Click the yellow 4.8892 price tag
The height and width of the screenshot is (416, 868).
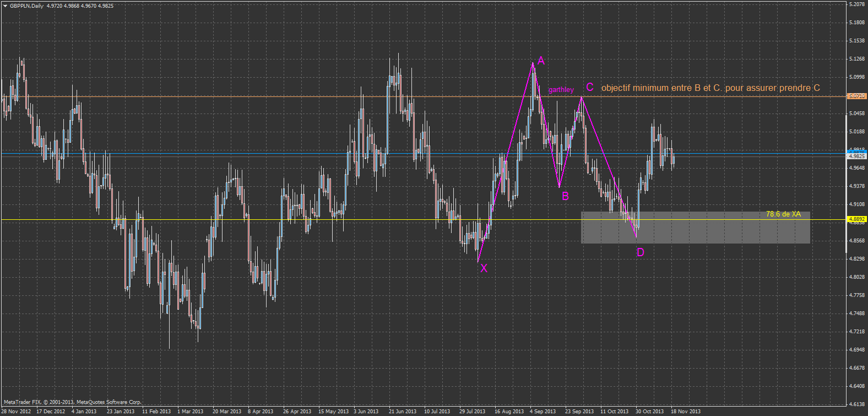click(856, 219)
